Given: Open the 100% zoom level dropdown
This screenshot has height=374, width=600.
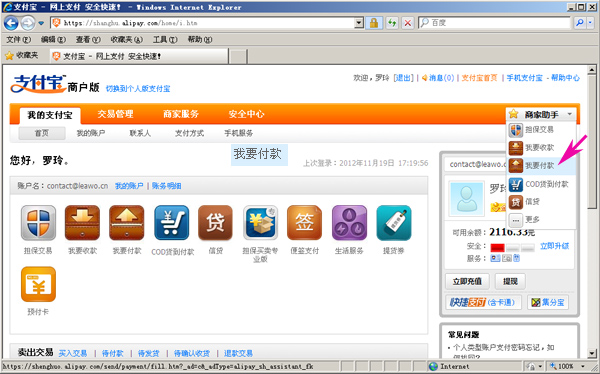Looking at the screenshot, I should click(x=583, y=366).
